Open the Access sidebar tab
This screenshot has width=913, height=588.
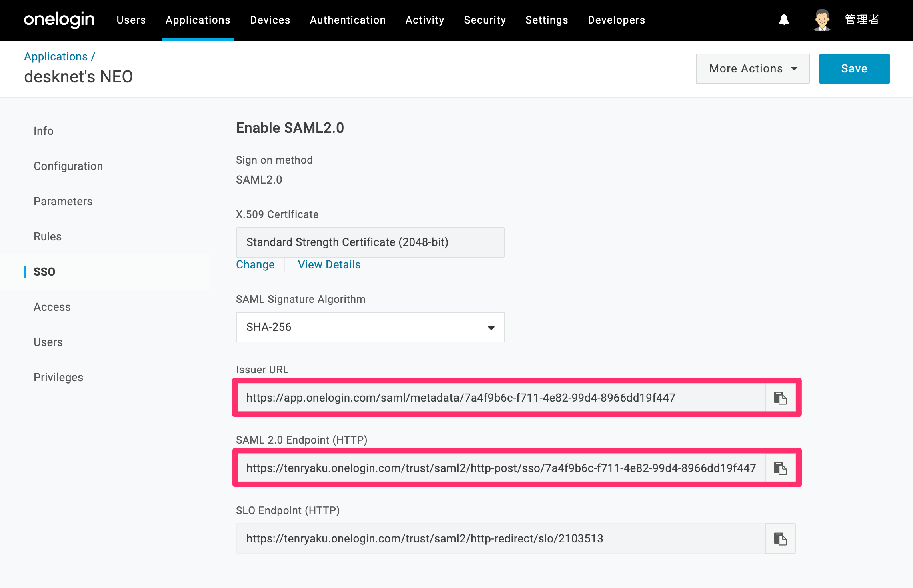click(52, 307)
